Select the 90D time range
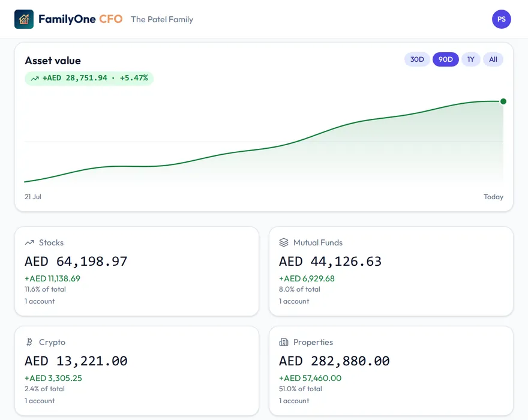Screen dimensions: 528x420 (x=445, y=59)
